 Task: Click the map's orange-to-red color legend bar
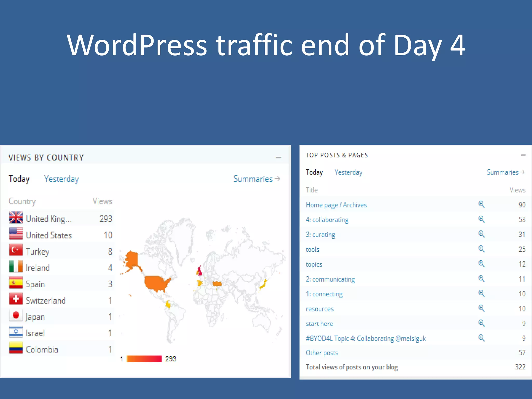(144, 359)
